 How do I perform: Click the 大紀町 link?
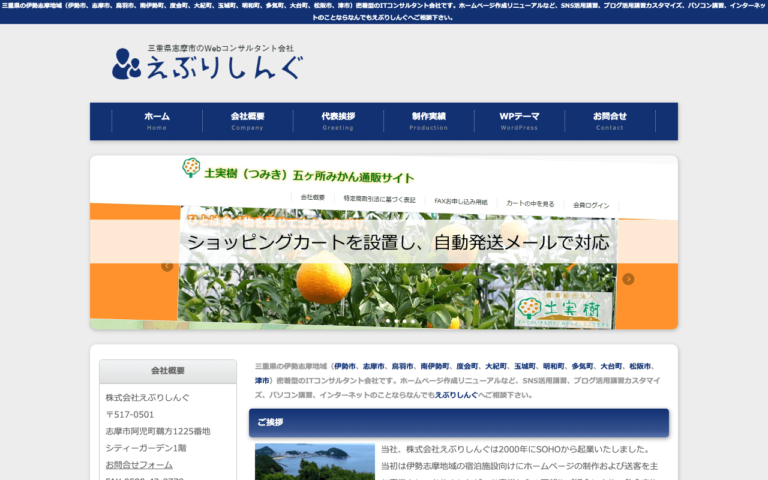point(496,366)
